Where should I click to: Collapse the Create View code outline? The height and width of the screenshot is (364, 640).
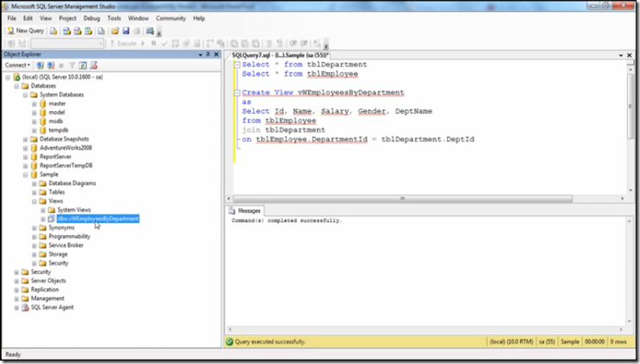tap(237, 93)
